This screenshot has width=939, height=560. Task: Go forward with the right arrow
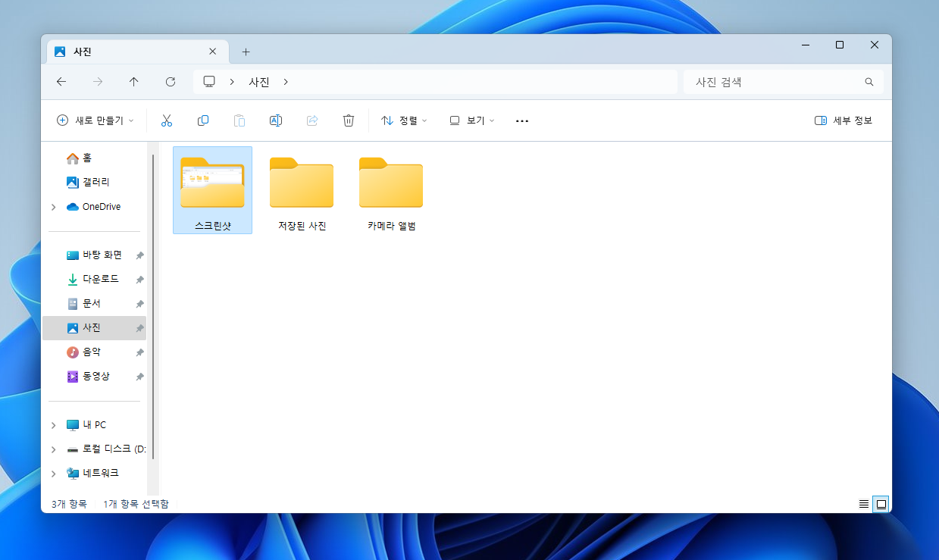point(98,82)
